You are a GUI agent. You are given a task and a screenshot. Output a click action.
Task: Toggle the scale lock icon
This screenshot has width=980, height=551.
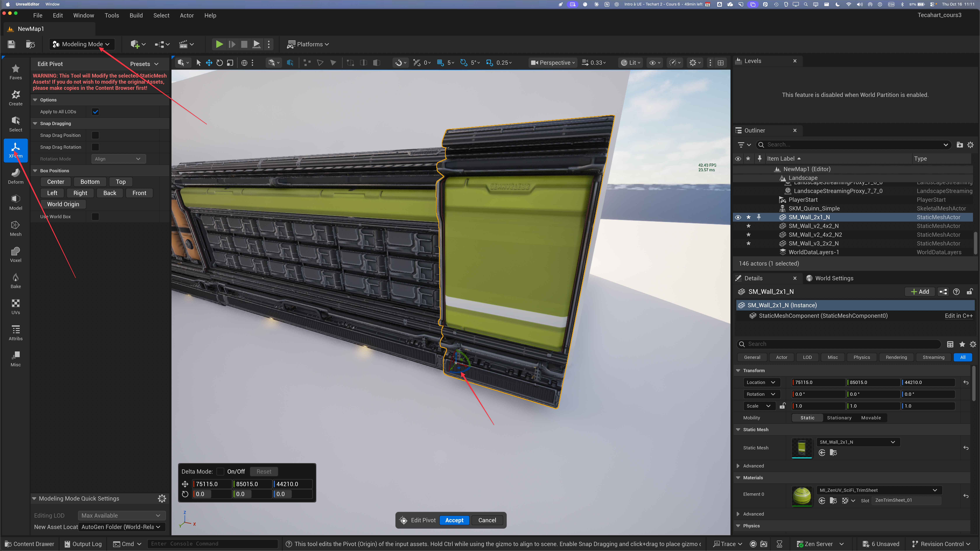pos(783,406)
